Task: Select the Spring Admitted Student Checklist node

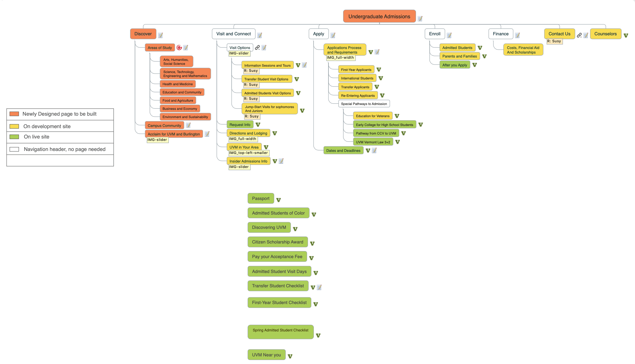Action: 281,332
